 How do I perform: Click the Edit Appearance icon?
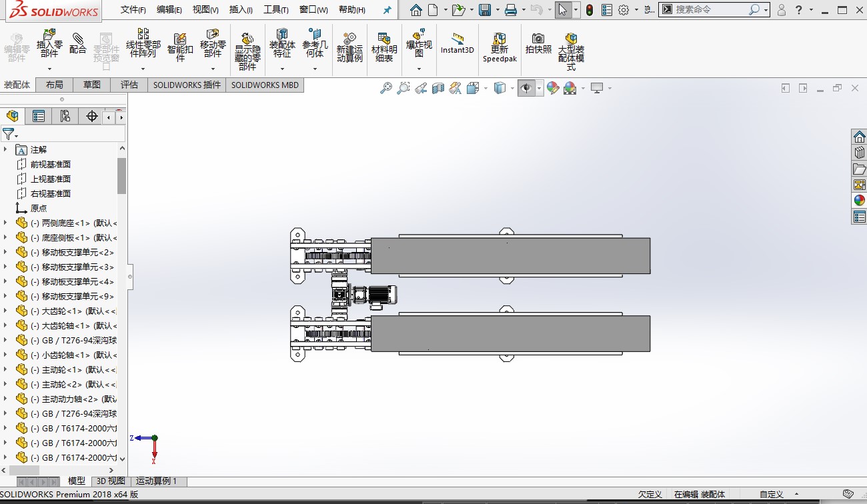pyautogui.click(x=552, y=87)
